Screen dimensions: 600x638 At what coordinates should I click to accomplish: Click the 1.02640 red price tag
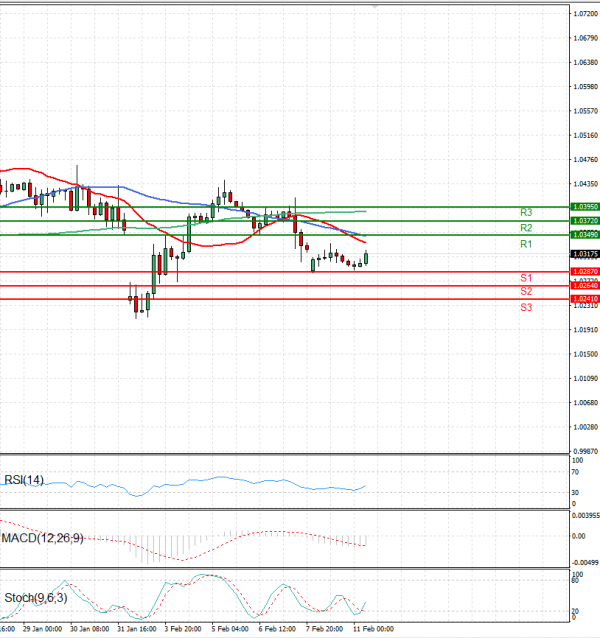[584, 286]
